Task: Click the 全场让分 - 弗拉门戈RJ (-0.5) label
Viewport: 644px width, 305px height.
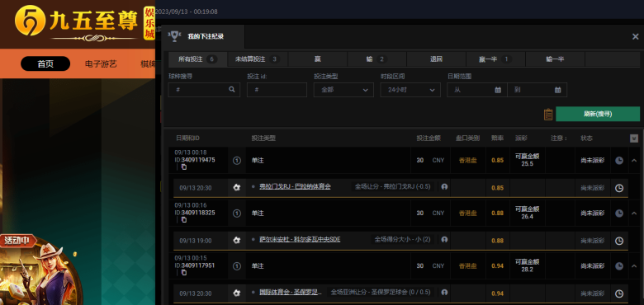Action: click(x=393, y=186)
